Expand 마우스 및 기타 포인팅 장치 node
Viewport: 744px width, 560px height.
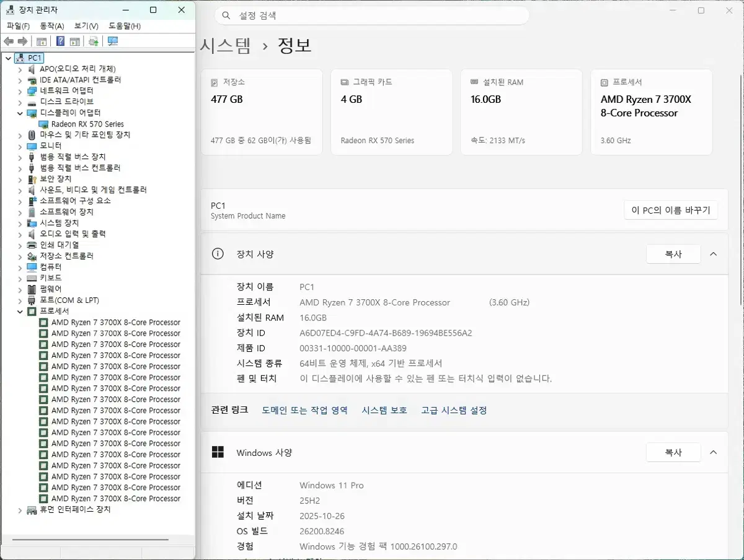point(20,134)
